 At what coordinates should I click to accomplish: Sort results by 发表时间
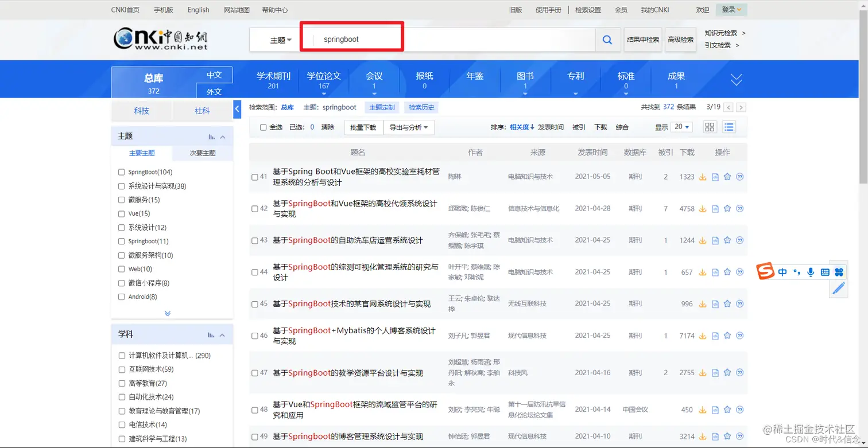(551, 127)
